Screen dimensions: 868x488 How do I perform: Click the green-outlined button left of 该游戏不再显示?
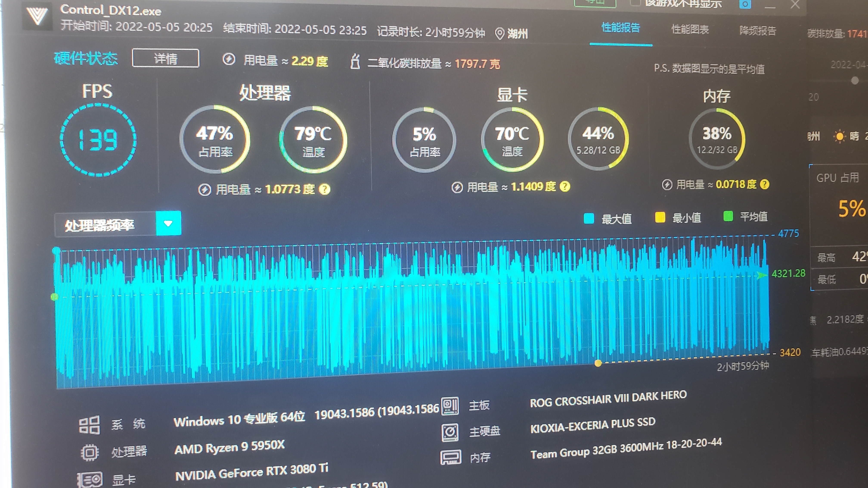point(595,3)
